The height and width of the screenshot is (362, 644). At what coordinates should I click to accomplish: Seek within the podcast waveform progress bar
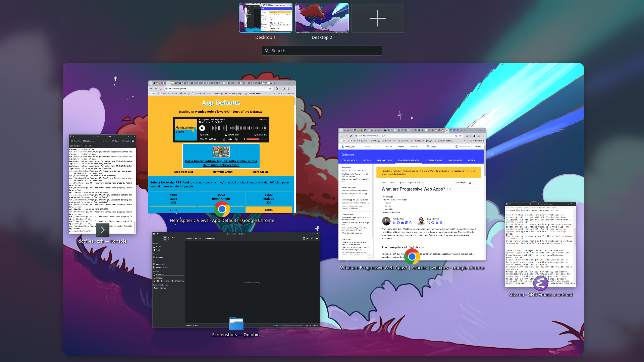click(x=240, y=128)
